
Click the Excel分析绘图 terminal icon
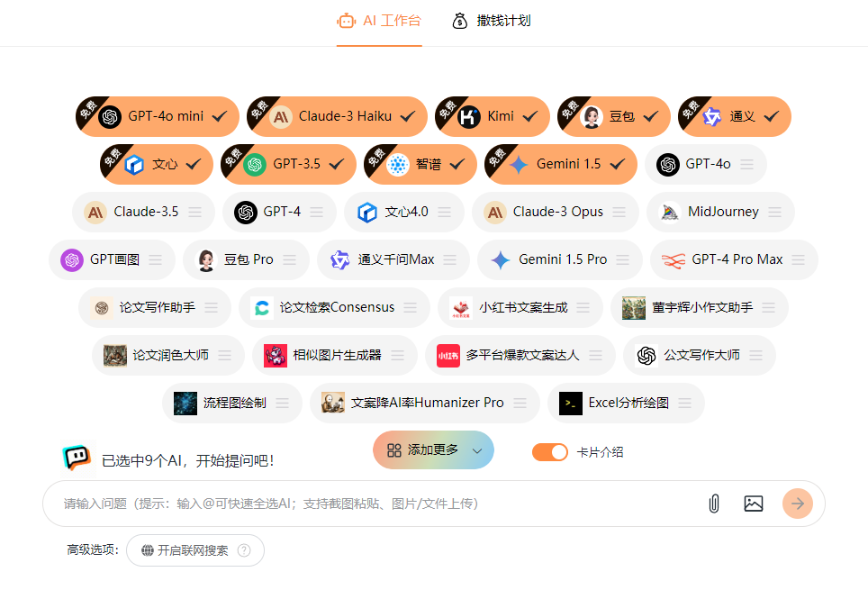click(571, 404)
